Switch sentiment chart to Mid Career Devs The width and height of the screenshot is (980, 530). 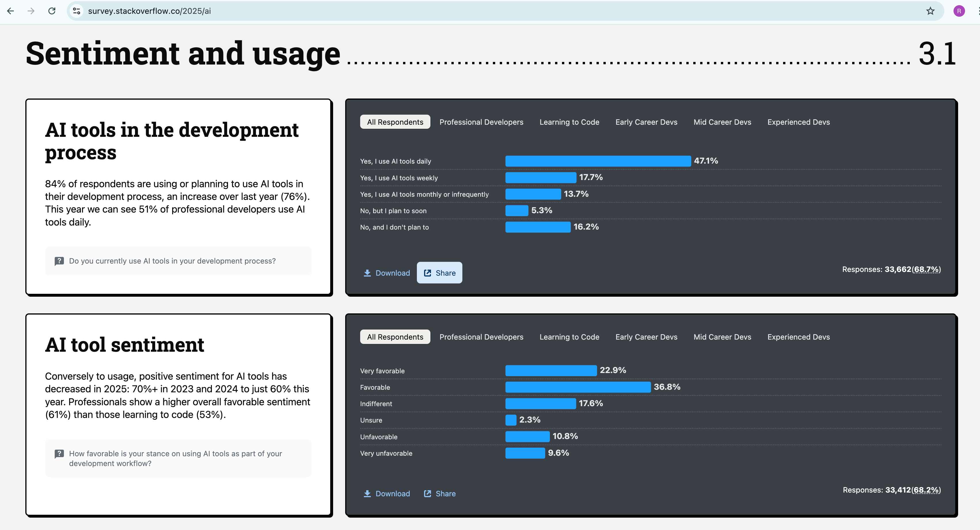(x=722, y=337)
